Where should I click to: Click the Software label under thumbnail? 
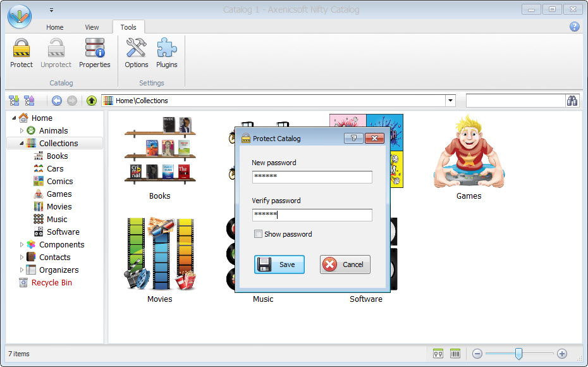click(366, 299)
